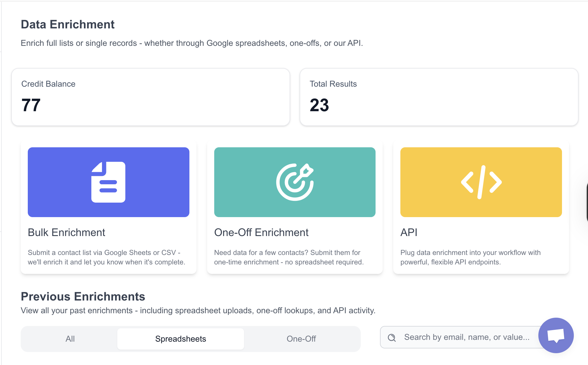This screenshot has width=588, height=365.
Task: Click the Bulk Enrichment document icon
Action: 108,182
